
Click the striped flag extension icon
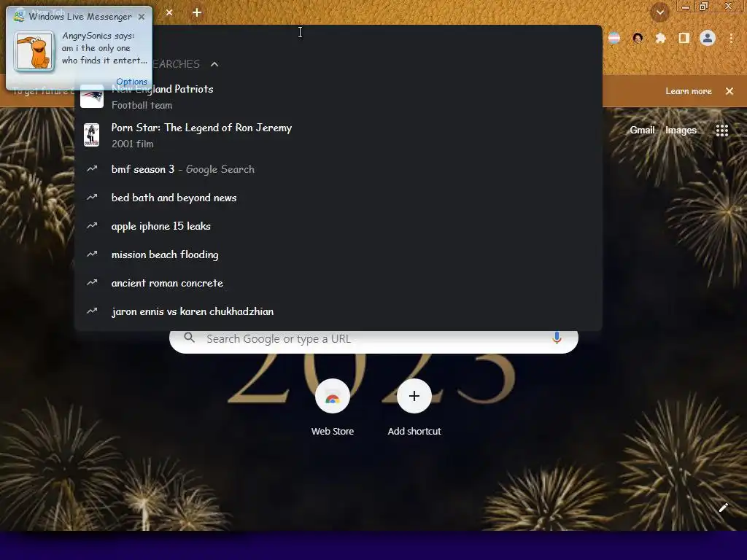coord(614,38)
